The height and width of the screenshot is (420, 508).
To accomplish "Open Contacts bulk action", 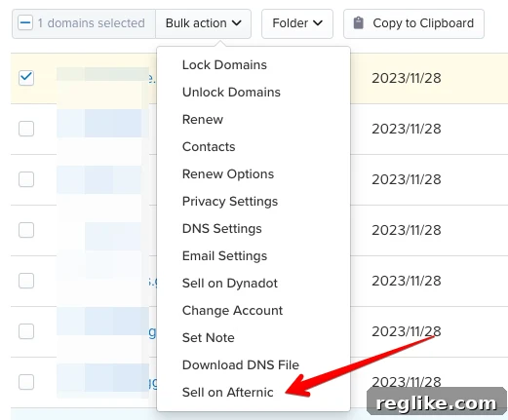I will pyautogui.click(x=209, y=147).
